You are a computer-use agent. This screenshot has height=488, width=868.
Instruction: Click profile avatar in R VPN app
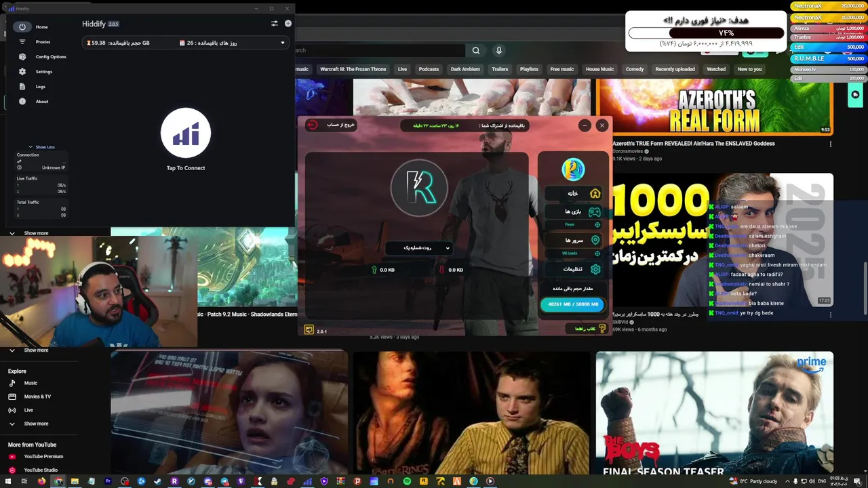(573, 169)
